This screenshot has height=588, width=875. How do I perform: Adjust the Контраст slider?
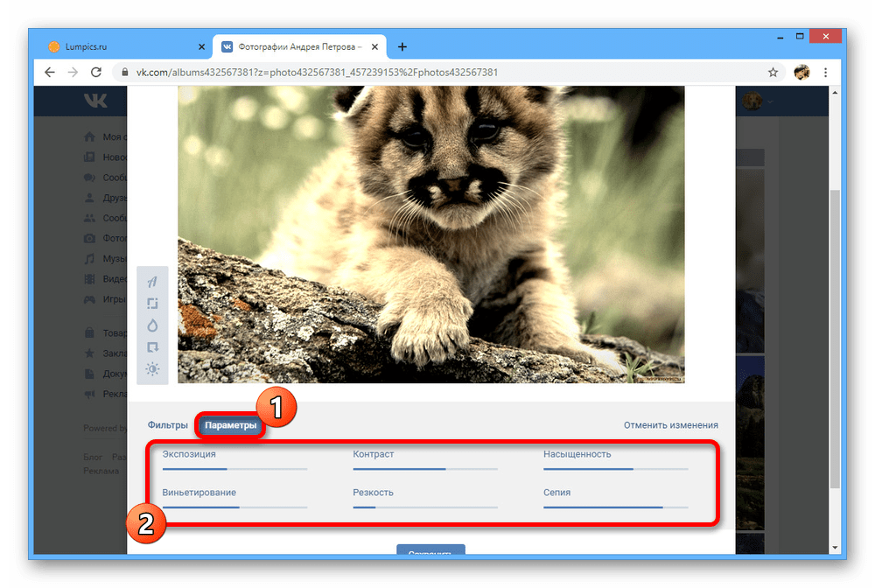[x=424, y=469]
